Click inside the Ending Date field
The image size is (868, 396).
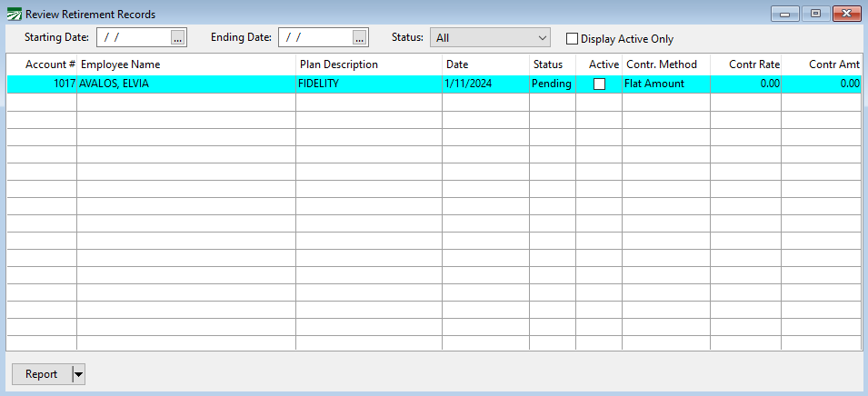315,37
